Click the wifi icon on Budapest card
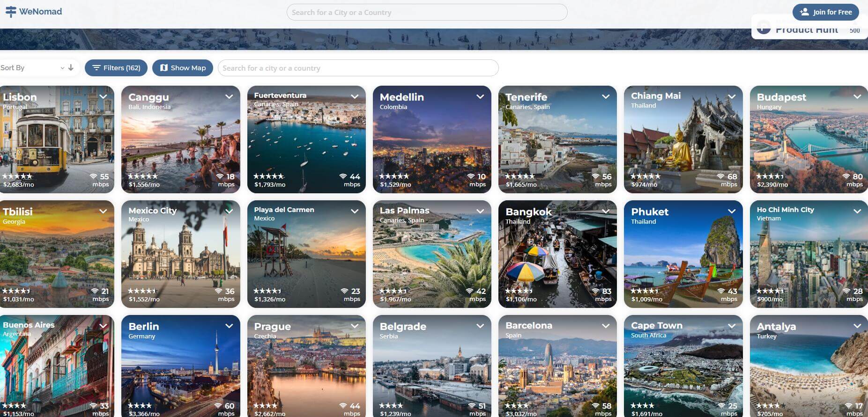The image size is (868, 417). pos(846,176)
